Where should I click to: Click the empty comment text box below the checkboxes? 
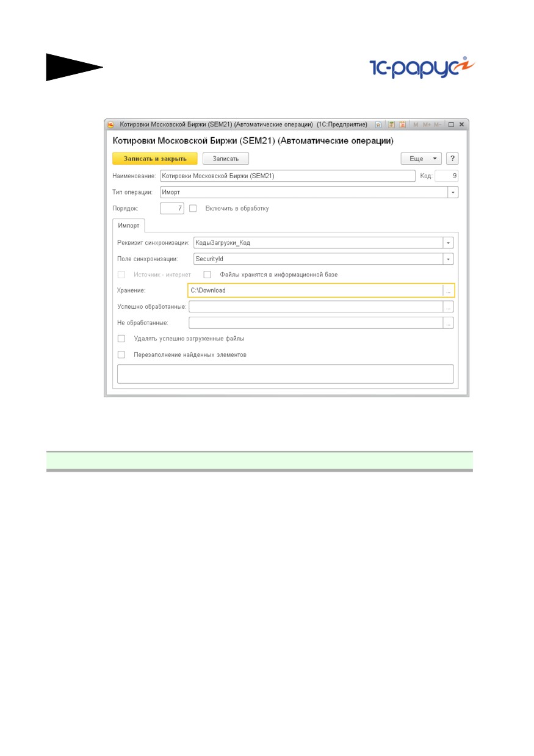pos(285,374)
